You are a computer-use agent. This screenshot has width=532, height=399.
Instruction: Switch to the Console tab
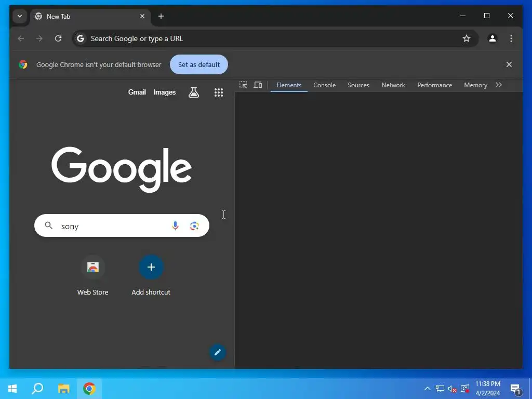click(324, 85)
